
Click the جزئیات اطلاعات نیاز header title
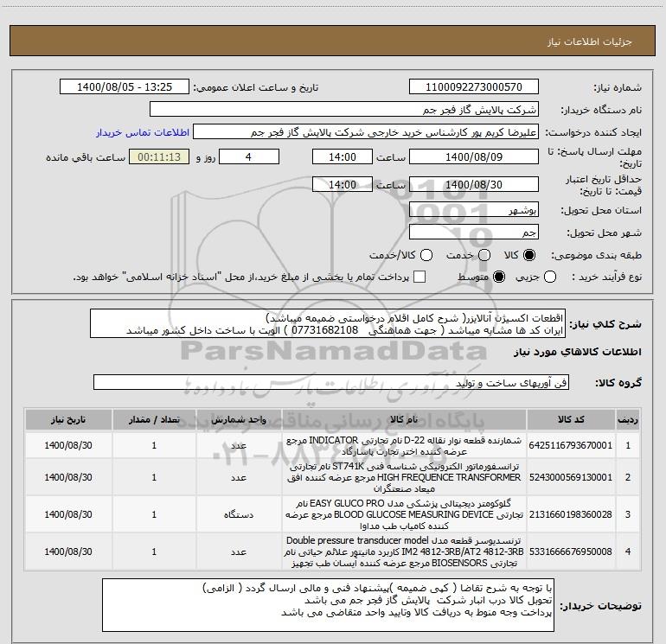coord(590,41)
